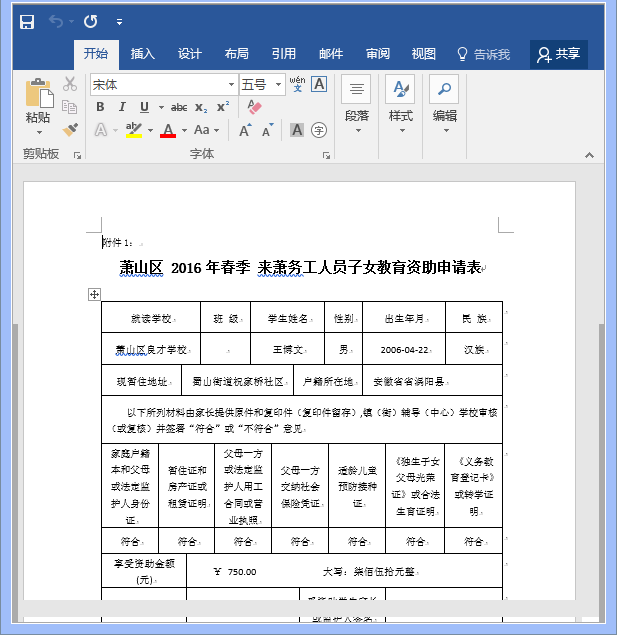Open the 审阅 tab
Image resolution: width=617 pixels, height=635 pixels.
point(378,54)
